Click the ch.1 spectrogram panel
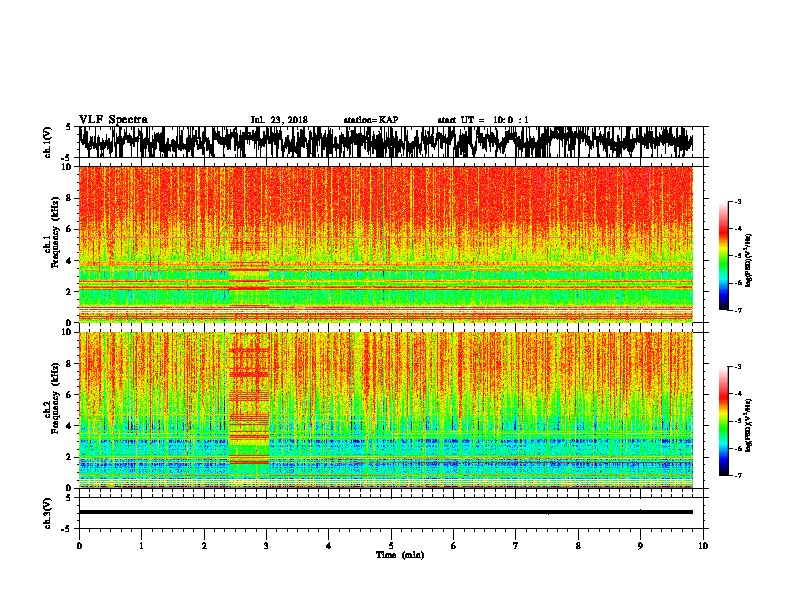This screenshot has width=792, height=612. click(x=386, y=244)
